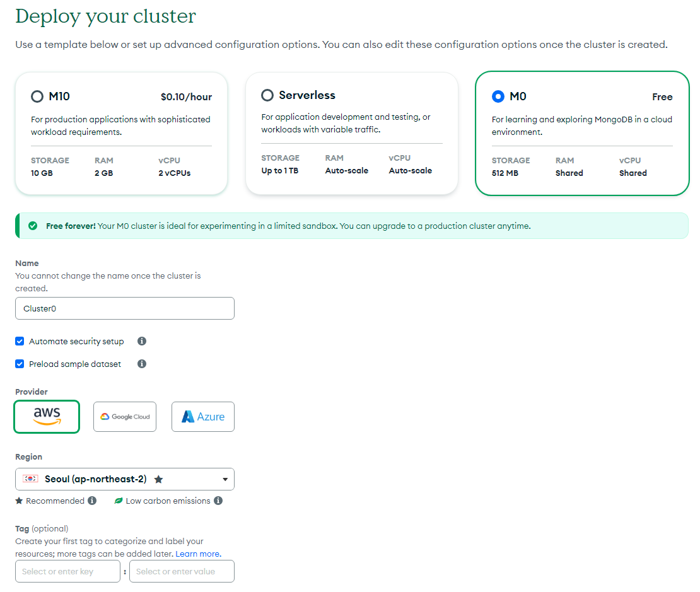Select the M0 Free radio button

[498, 96]
